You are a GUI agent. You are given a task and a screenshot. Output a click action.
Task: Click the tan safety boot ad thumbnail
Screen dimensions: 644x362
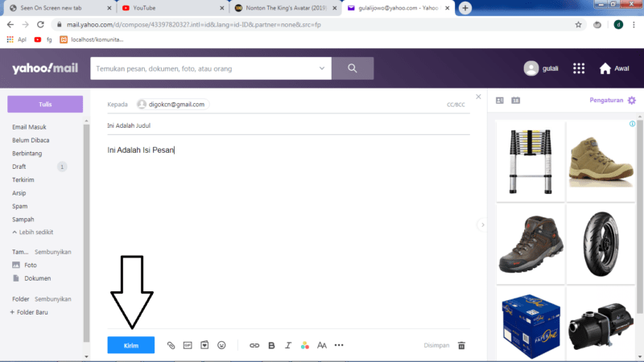[x=601, y=162]
